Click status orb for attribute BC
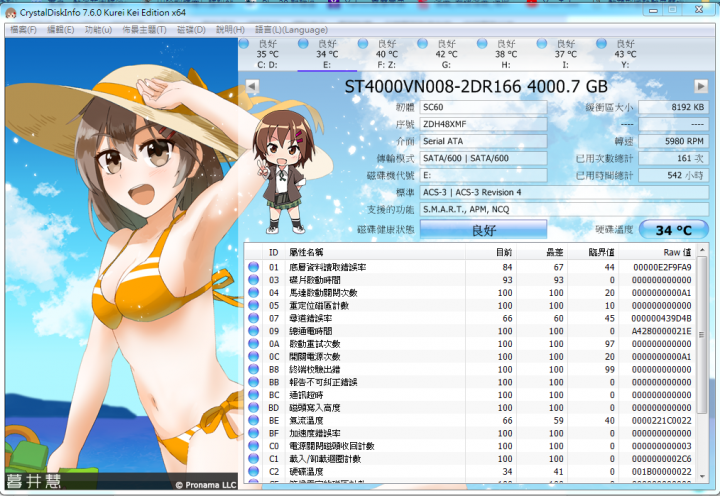Image resolution: width=720 pixels, height=496 pixels. pyautogui.click(x=253, y=395)
